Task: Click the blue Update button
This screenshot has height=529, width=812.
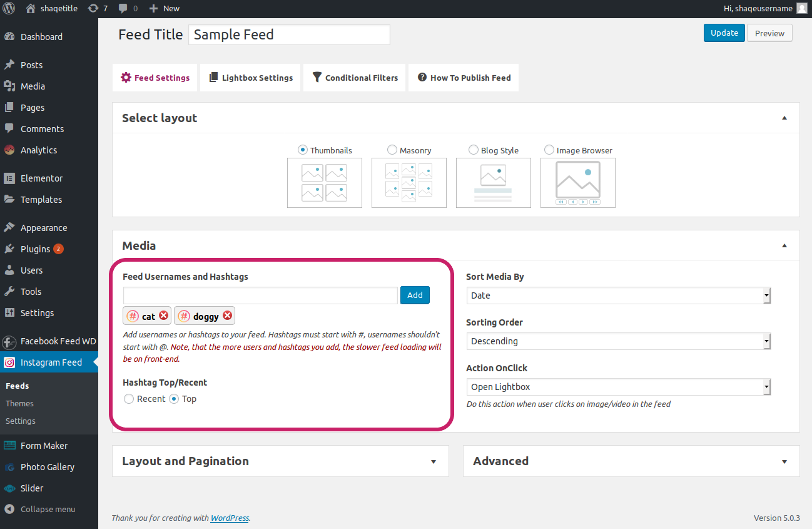Action: click(724, 33)
